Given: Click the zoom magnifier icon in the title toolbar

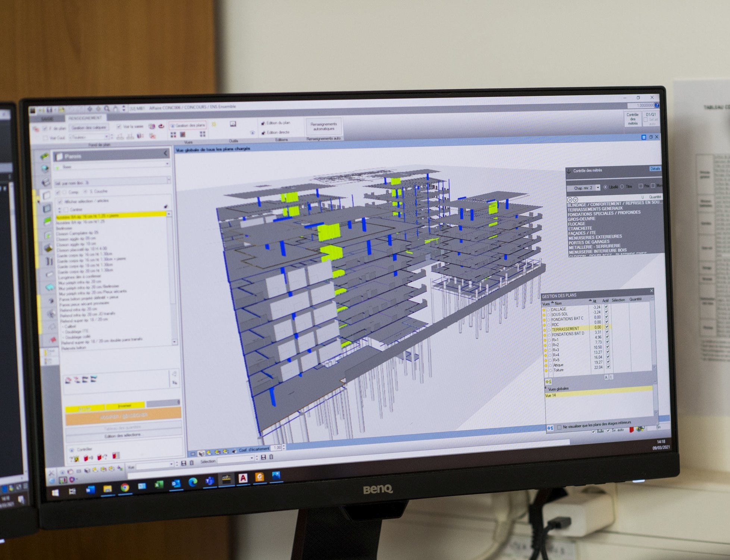Looking at the screenshot, I should click(107, 108).
